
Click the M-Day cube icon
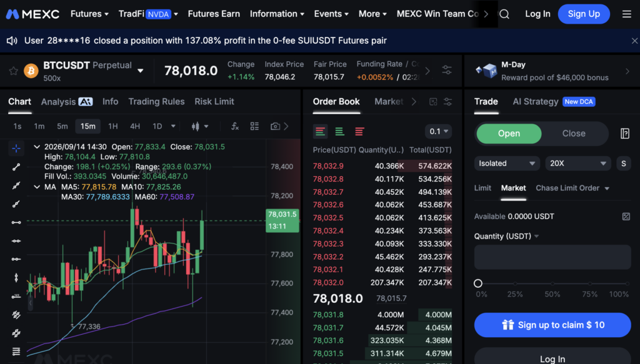click(486, 71)
